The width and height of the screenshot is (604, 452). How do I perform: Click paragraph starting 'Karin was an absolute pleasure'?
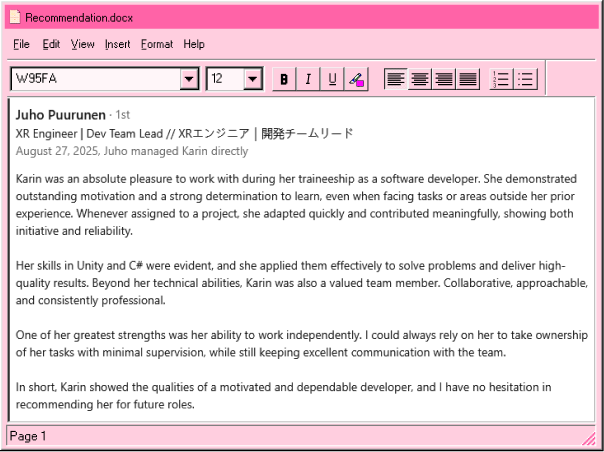(x=296, y=205)
